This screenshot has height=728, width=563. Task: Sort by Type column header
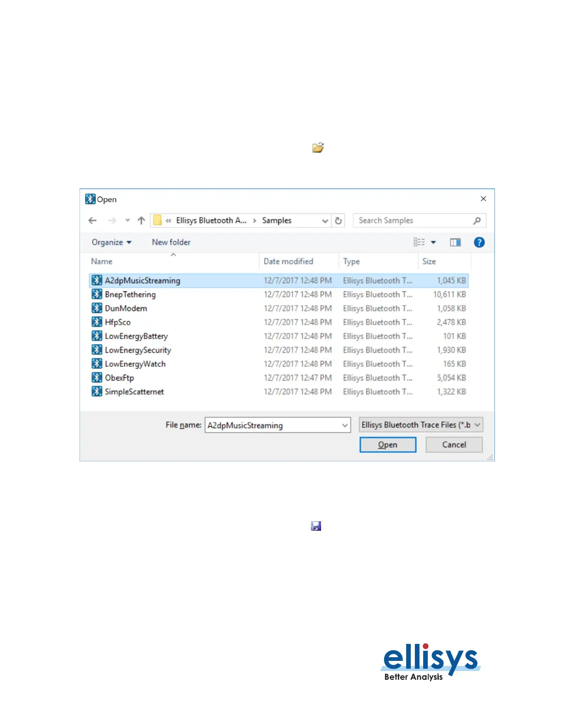point(351,261)
